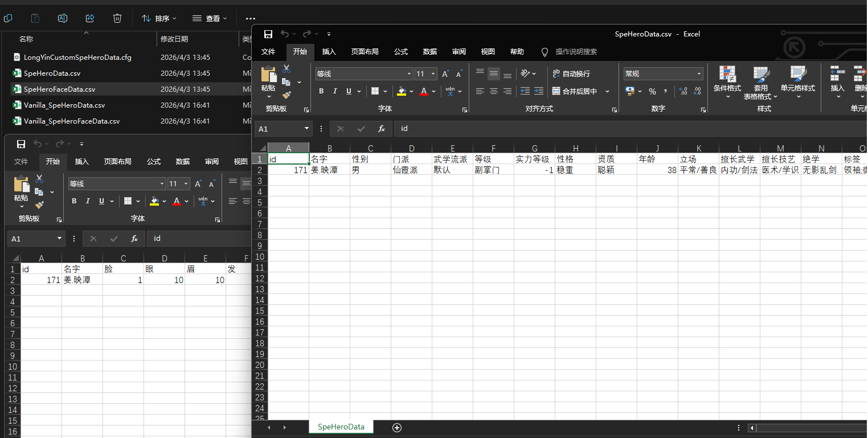The height and width of the screenshot is (438, 868).
Task: Click the Save icon in SpeHeroData title bar
Action: pos(268,34)
